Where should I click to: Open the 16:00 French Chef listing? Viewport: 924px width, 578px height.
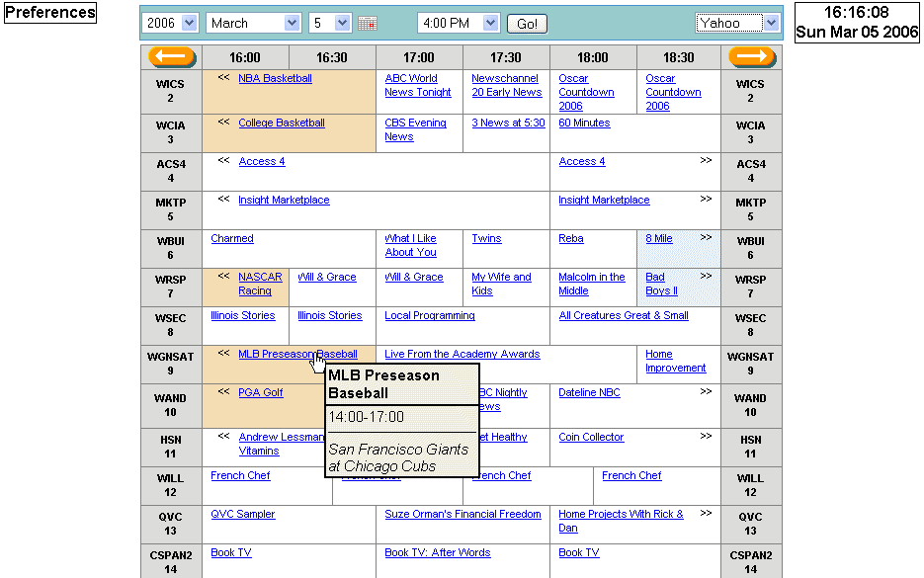240,475
